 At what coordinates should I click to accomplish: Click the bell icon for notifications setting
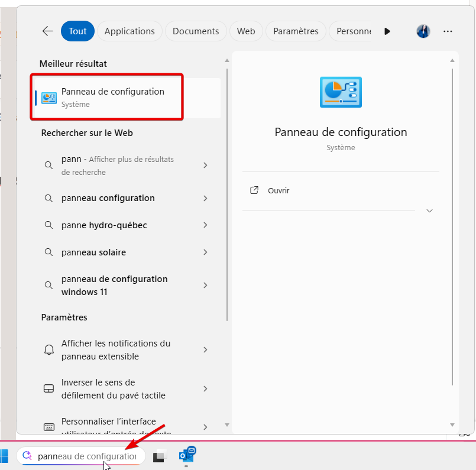tap(49, 350)
